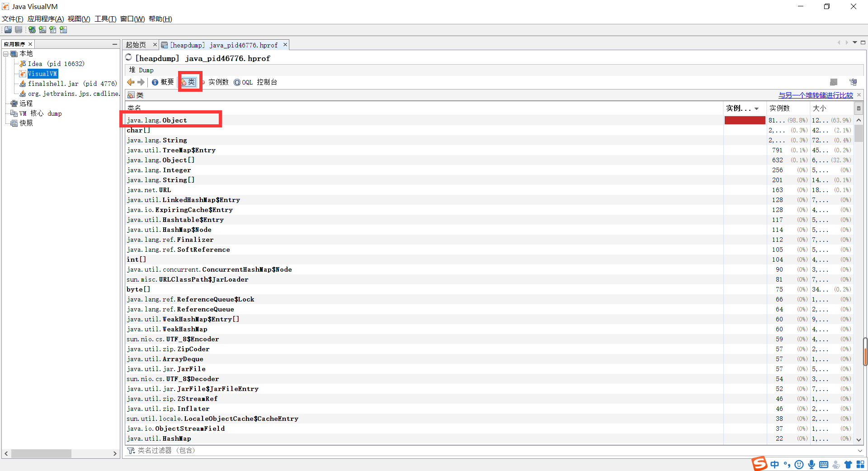Minimize the 应用程序 side panel
Screen dimensions: 868x471
(x=115, y=44)
